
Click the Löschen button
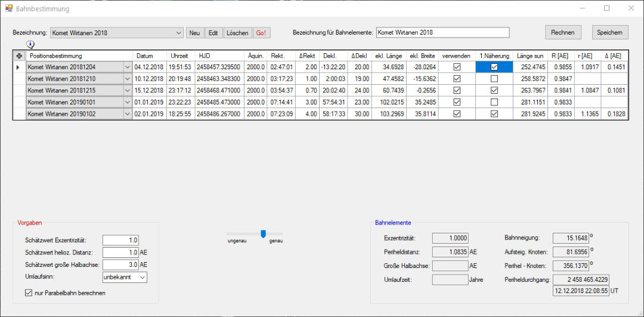[x=237, y=33]
